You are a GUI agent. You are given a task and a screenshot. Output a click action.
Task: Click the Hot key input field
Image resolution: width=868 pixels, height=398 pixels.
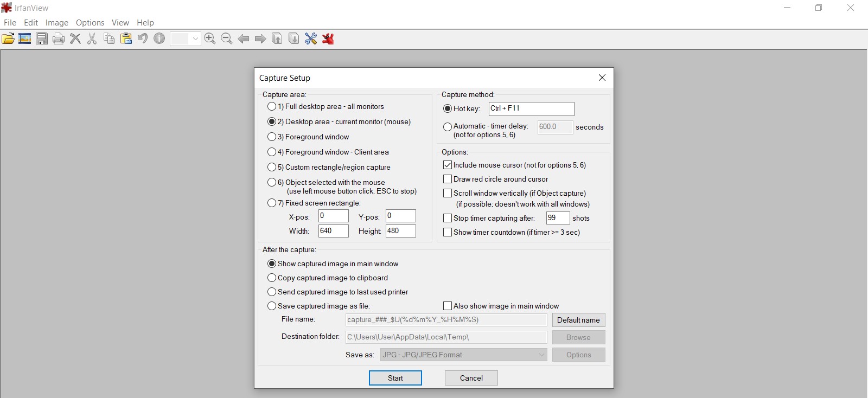(531, 108)
